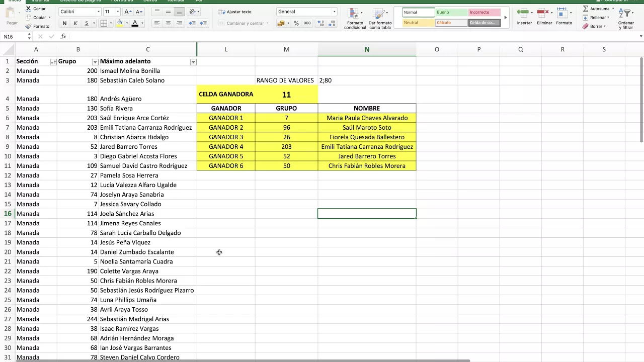Open the General number format dropdown
This screenshot has width=644, height=362.
coord(334,12)
